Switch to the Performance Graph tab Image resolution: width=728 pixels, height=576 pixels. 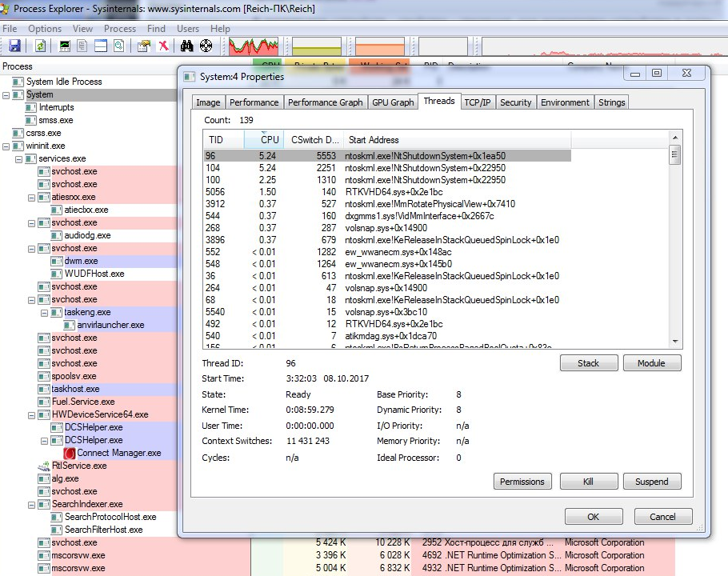325,102
